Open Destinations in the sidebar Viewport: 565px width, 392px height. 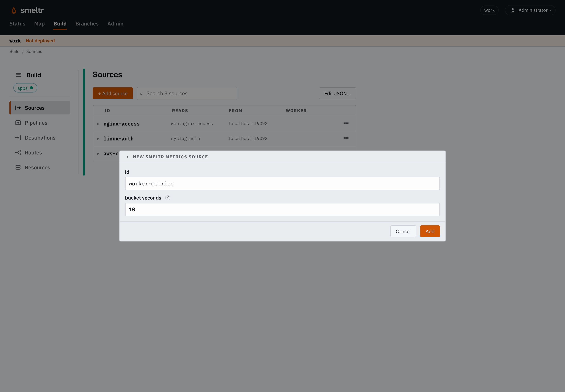point(40,138)
